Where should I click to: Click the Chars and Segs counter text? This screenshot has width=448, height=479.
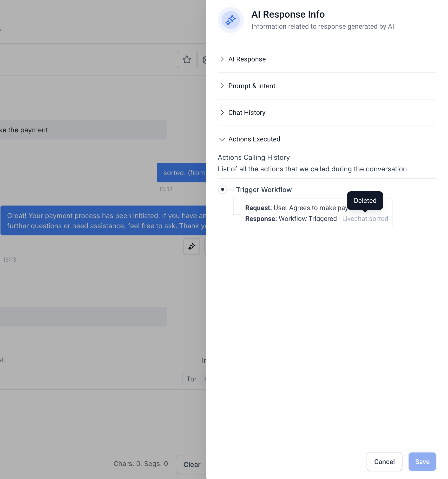(141, 464)
